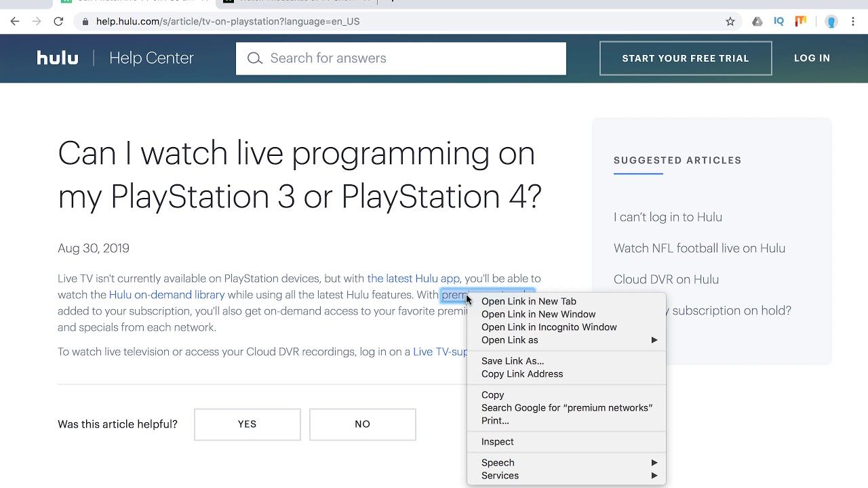Open Watch NFL football live on Hulu article
Screen dimensions: 868x488
(x=699, y=248)
